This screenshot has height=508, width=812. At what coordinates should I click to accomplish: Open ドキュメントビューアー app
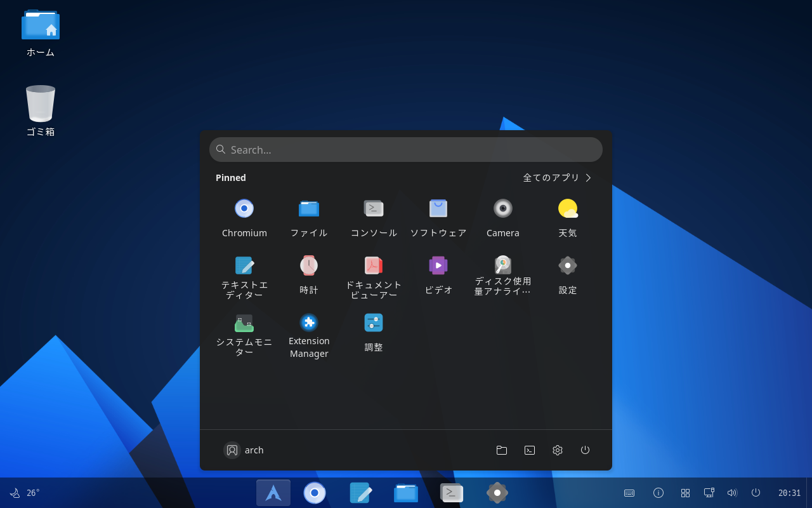(x=374, y=277)
